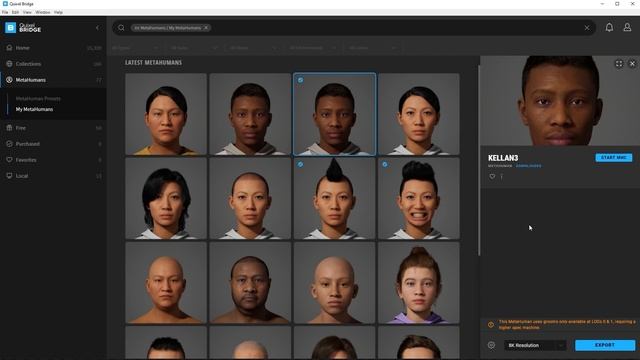Select the girl in purple hoodie thumbnail
Viewport: 640px width, 360px height.
point(418,283)
